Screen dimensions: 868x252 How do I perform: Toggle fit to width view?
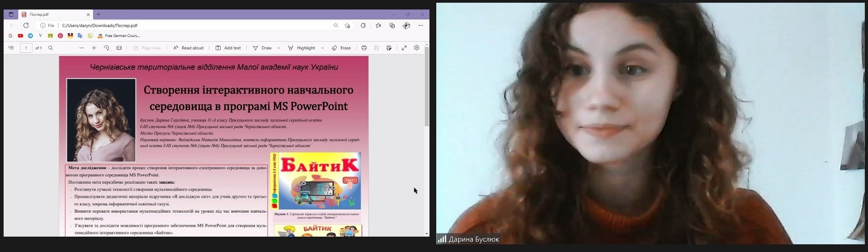click(119, 48)
